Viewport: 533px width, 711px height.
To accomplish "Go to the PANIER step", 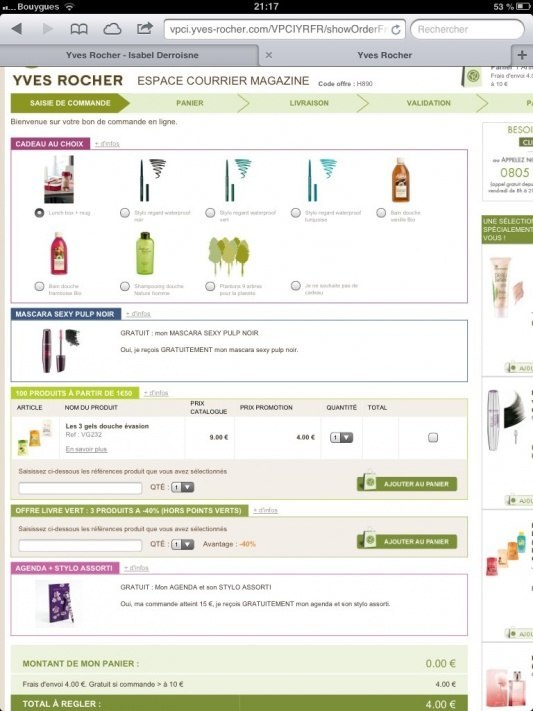I will (190, 103).
